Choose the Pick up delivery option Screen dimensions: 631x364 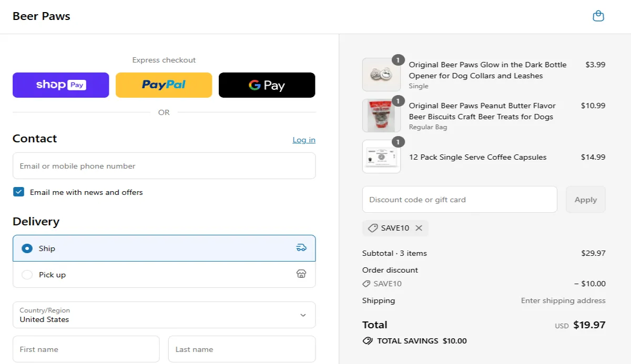coord(27,274)
